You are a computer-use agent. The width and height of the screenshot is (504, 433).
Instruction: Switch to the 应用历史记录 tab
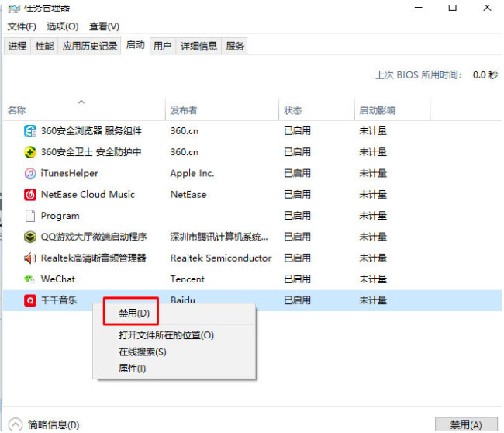point(90,46)
